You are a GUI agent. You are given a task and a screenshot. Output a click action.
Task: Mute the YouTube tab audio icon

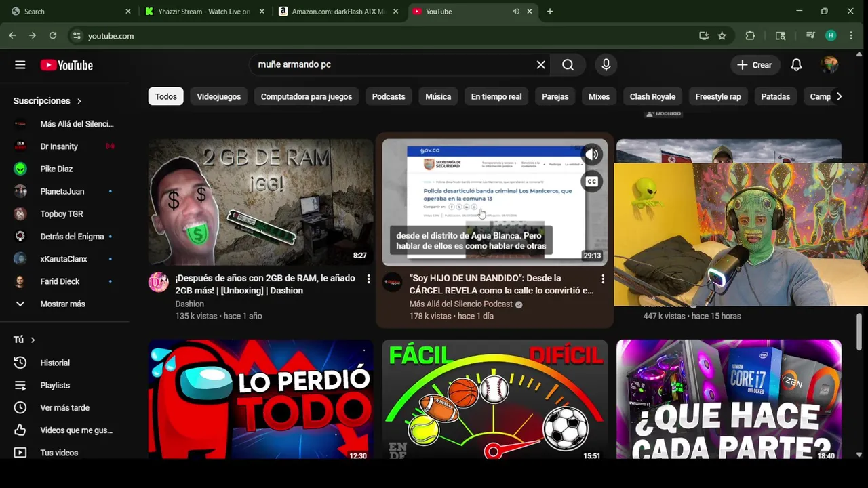tap(516, 12)
